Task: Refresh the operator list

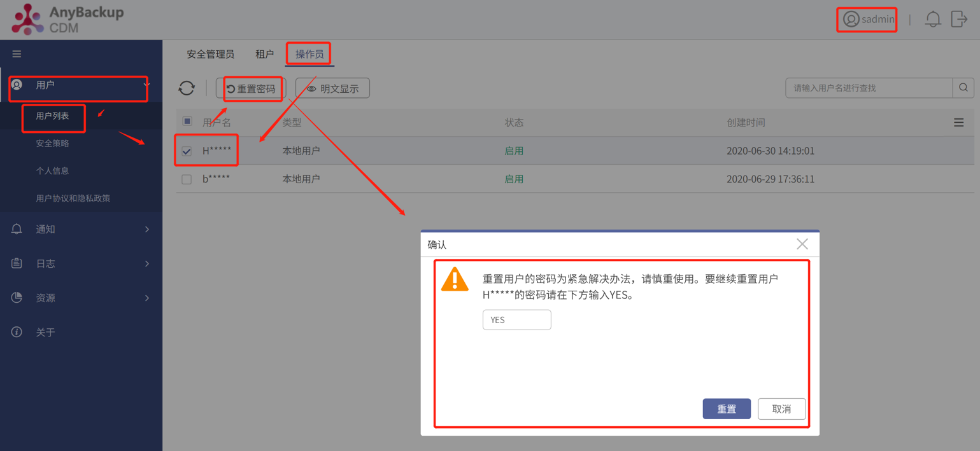Action: coord(187,88)
